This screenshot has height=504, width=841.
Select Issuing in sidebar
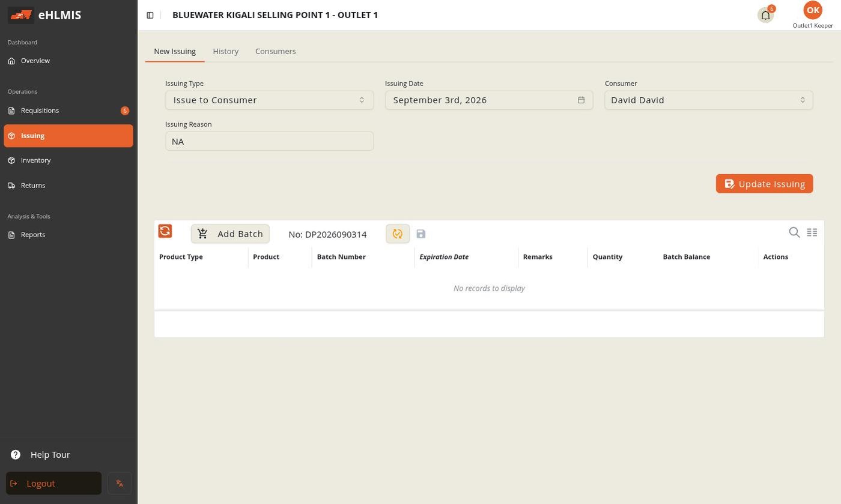(x=68, y=136)
